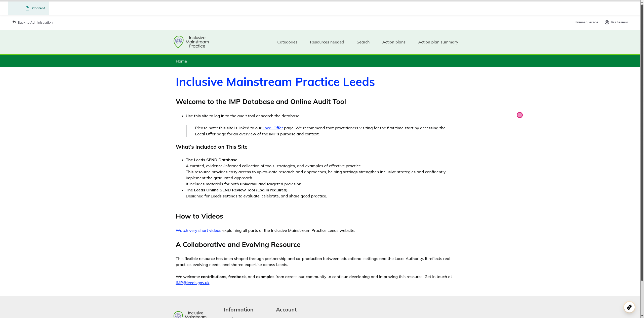
Task: Click the footer Inclusive Mainstream Practice logo
Action: point(190,314)
